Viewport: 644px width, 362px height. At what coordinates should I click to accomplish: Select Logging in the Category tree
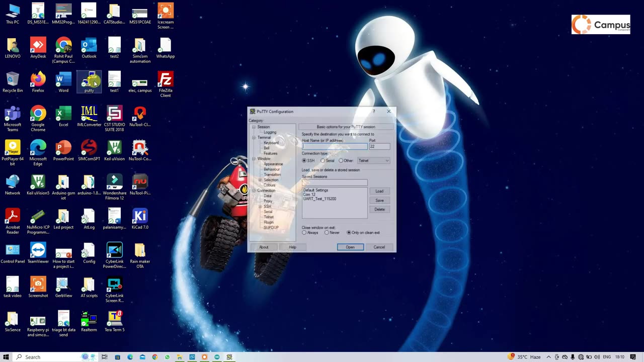pos(270,132)
